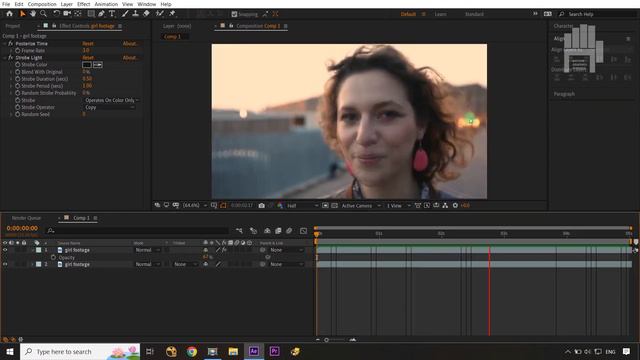The image size is (640, 360).
Task: Open the layer 2 track matte None dropdown
Action: pos(185,264)
